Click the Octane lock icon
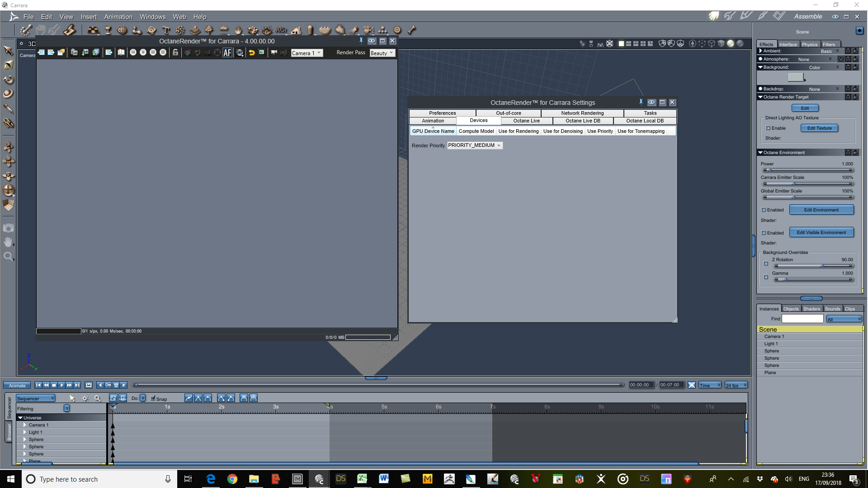The width and height of the screenshot is (868, 488). pos(175,53)
